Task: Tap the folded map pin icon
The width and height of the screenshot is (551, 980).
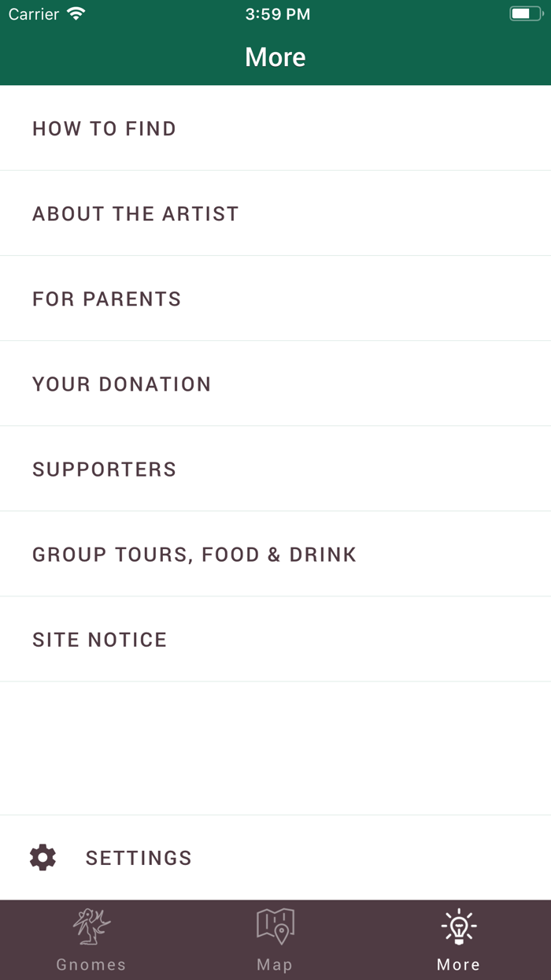Action: pos(275,926)
